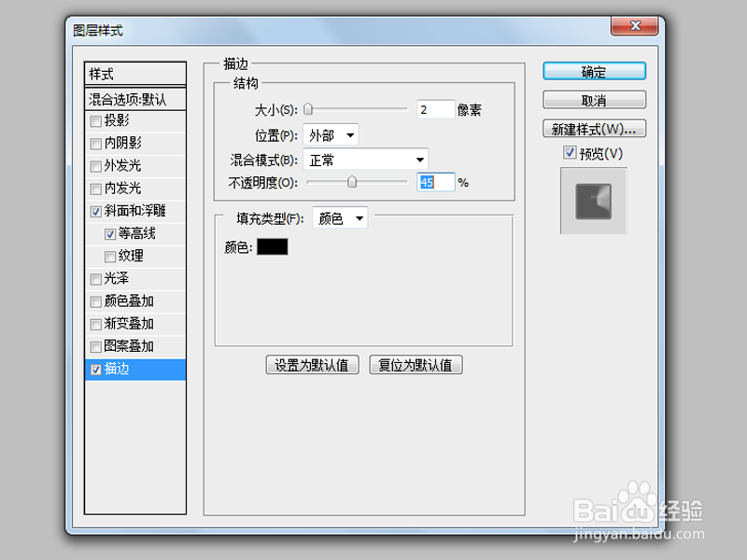The width and height of the screenshot is (747, 560).
Task: Enable the 颜色叠加 color overlay checkbox
Action: point(96,301)
